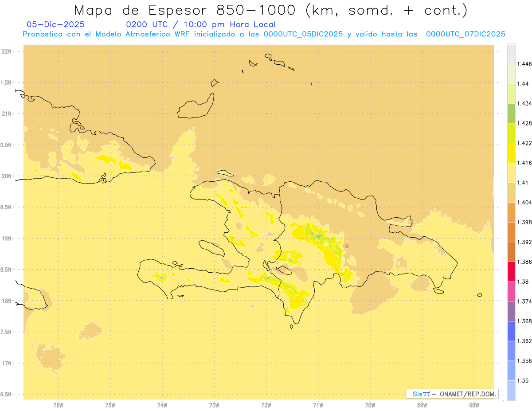The image size is (532, 411).
Task: Click the legend value "1.38"
Action: pos(523,282)
